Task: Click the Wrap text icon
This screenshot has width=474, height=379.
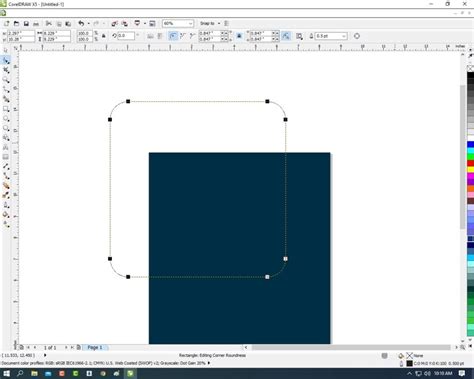Action: pyautogui.click(x=299, y=36)
